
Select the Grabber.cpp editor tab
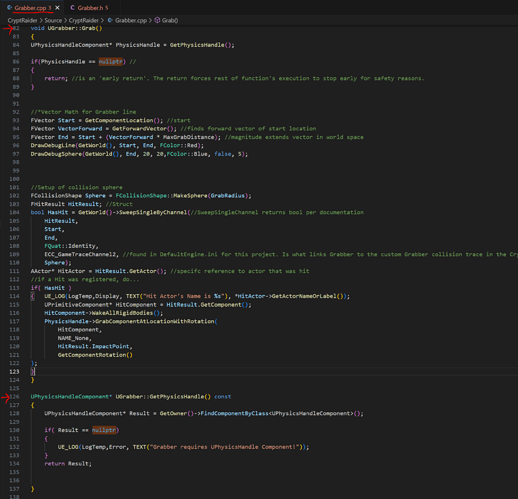(32, 8)
